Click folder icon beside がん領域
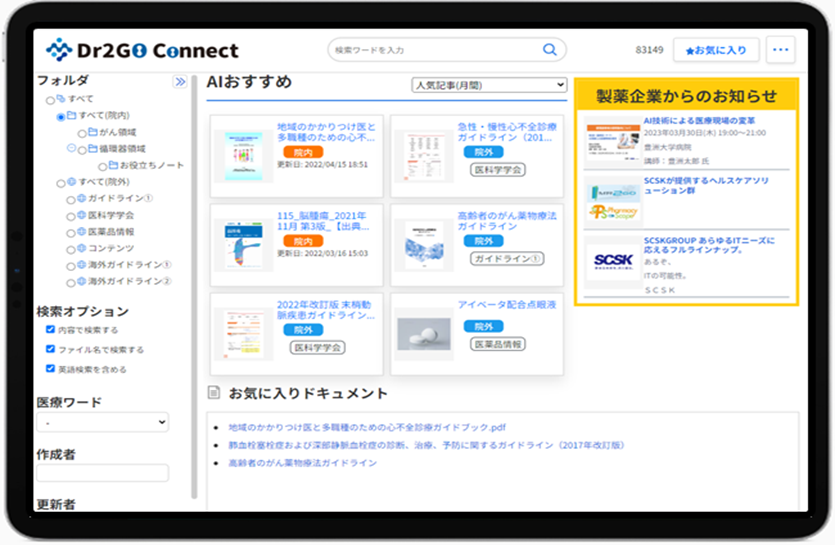Screen dimensions: 835x545 (x=92, y=132)
